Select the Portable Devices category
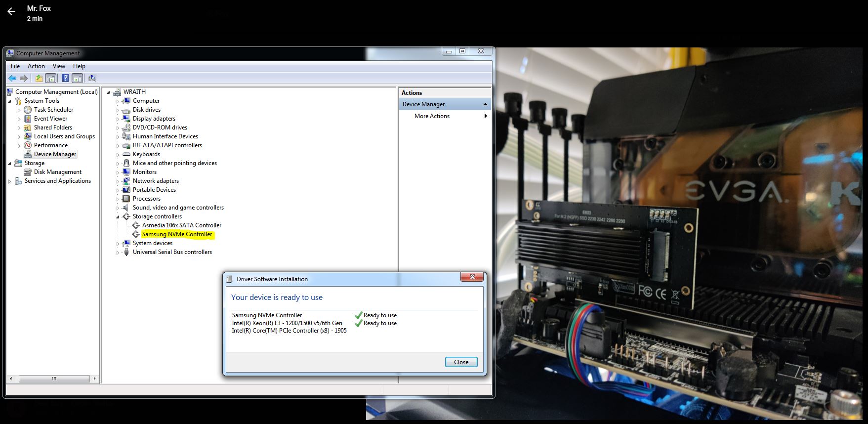Image resolution: width=868 pixels, height=424 pixels. point(154,190)
